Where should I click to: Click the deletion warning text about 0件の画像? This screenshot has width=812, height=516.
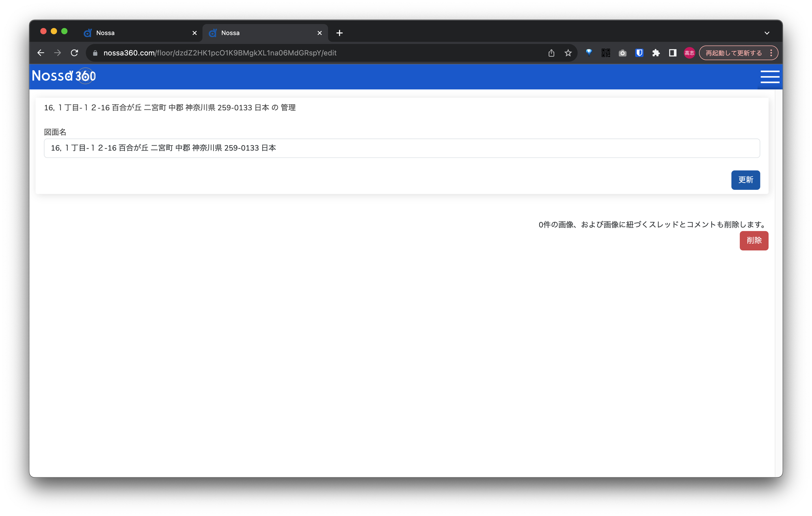tap(653, 225)
